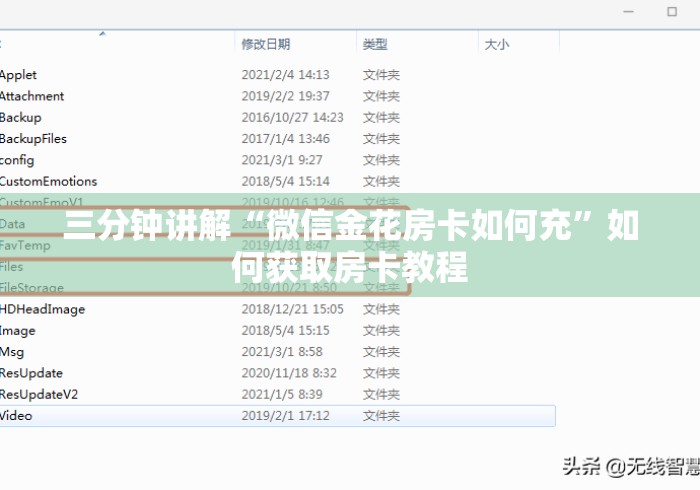Viewport: 700px width, 490px height.
Task: Maximize the explorer window
Action: click(x=672, y=12)
